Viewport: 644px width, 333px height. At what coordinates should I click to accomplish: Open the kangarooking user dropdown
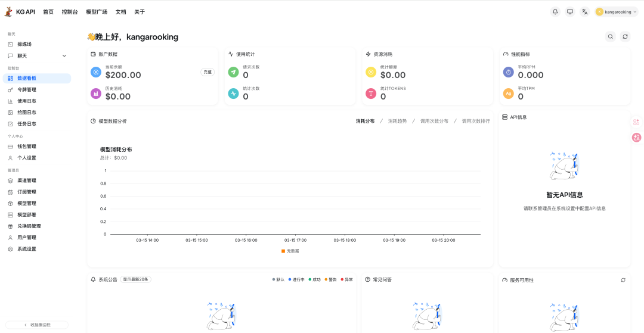617,12
